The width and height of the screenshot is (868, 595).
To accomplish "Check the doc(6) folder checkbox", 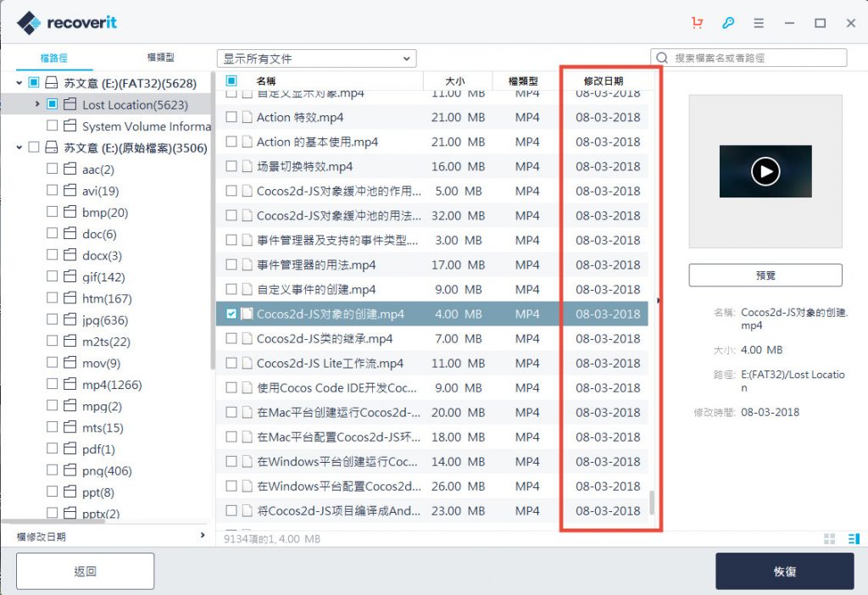I will click(52, 233).
